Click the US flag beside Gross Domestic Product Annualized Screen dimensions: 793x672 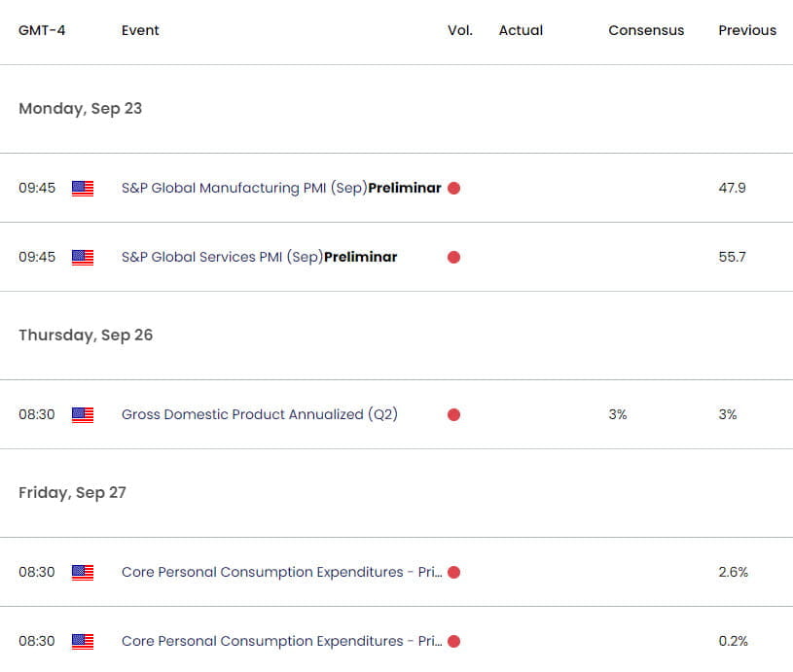[83, 415]
